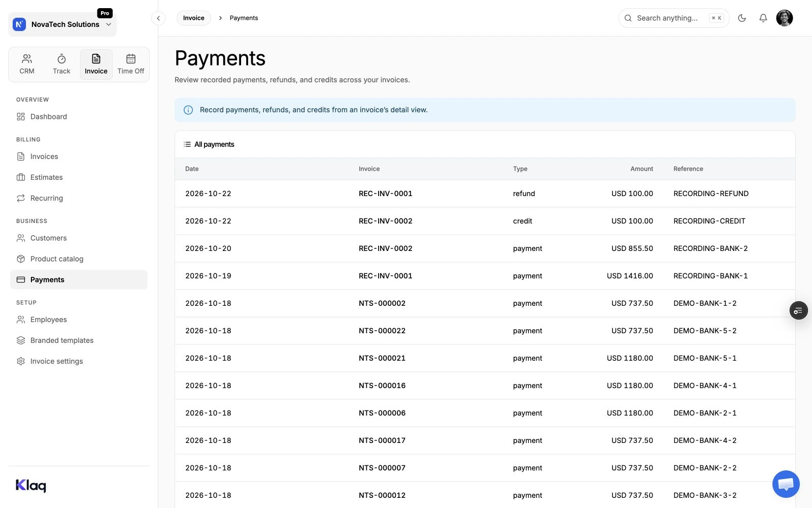The height and width of the screenshot is (508, 812).
Task: Open invoice NTS-000002
Action: [382, 303]
